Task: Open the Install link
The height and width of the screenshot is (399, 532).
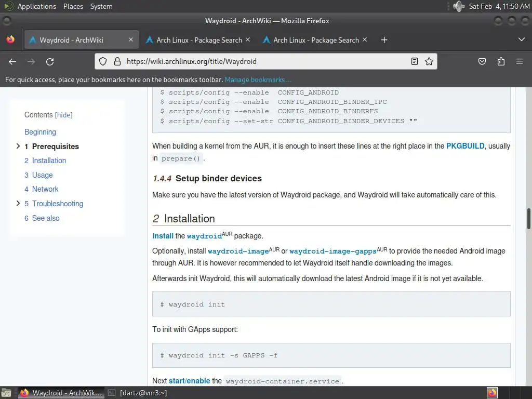Action: coord(163,236)
